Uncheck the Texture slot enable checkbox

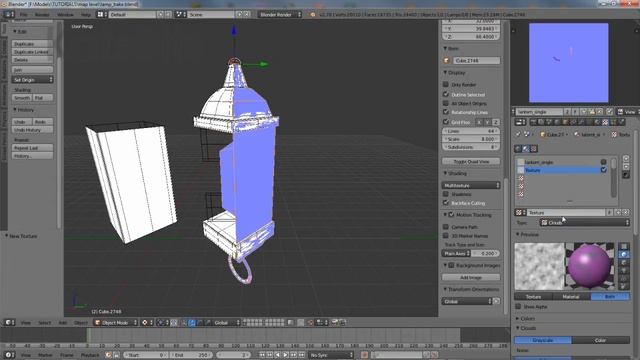click(603, 170)
